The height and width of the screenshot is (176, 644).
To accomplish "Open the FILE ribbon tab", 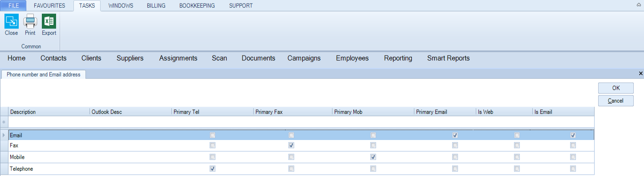I will pos(14,6).
